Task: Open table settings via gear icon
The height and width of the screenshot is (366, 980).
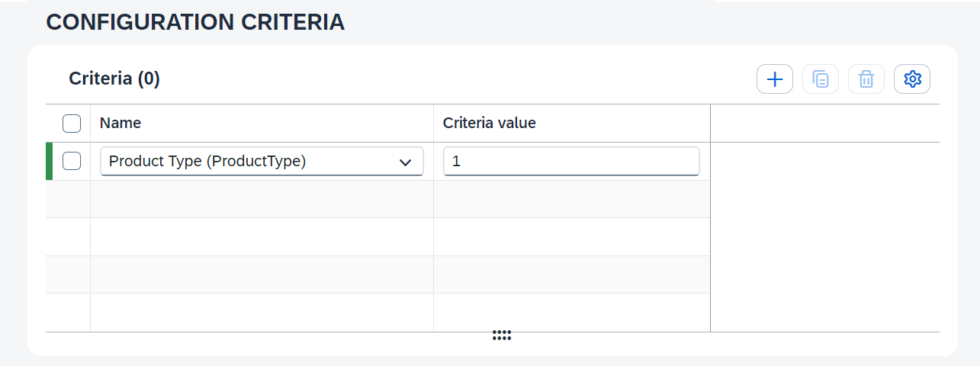Action: tap(911, 79)
